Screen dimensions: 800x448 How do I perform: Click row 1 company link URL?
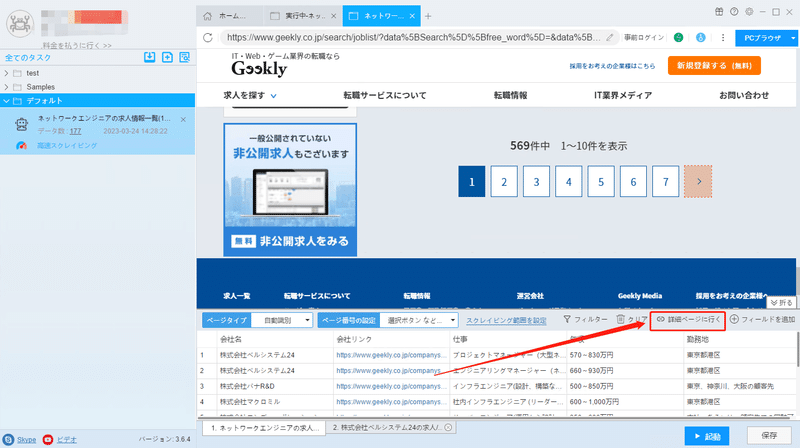pos(391,355)
